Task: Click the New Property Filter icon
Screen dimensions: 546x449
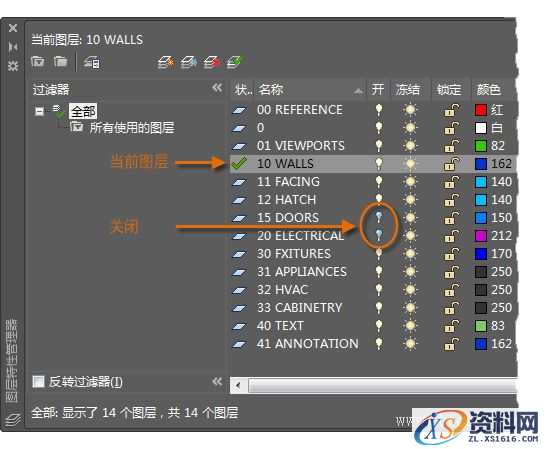Action: (38, 62)
